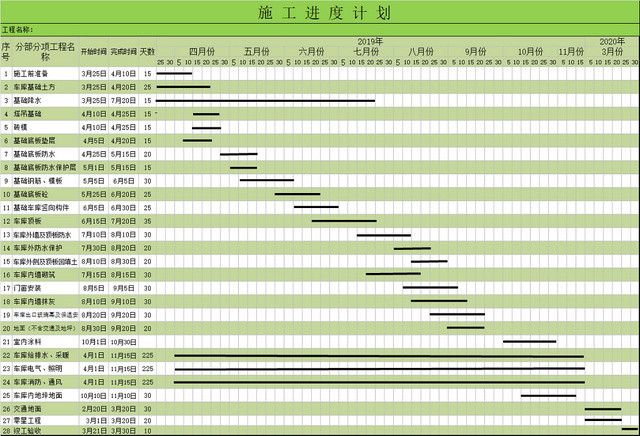Screen dimensions: 640x436
Task: Click the '225' days cell in row 22
Action: pyautogui.click(x=147, y=356)
